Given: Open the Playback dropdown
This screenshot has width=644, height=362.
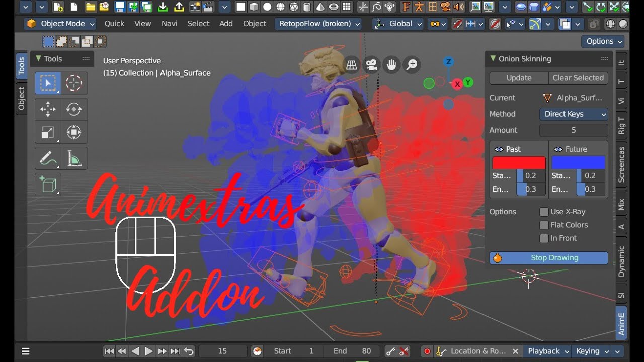Looking at the screenshot, I should (x=547, y=351).
